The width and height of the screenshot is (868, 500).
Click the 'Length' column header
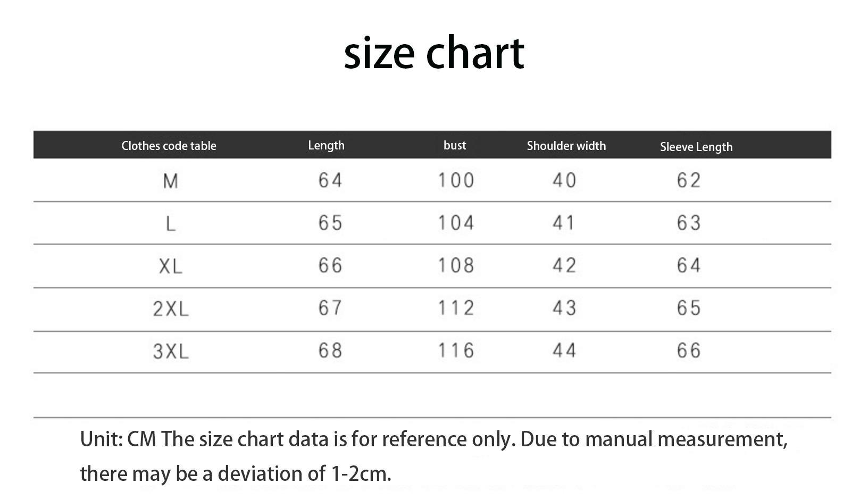click(x=326, y=146)
